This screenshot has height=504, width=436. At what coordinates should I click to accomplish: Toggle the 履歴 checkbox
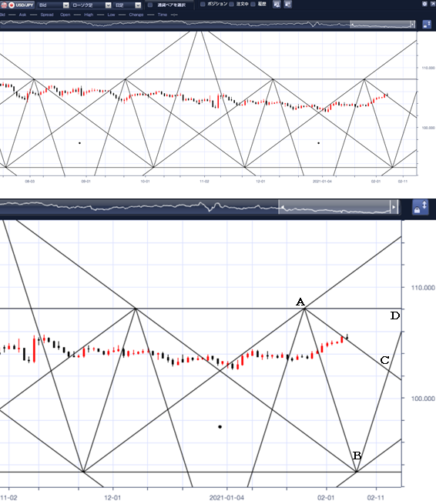(253, 4)
